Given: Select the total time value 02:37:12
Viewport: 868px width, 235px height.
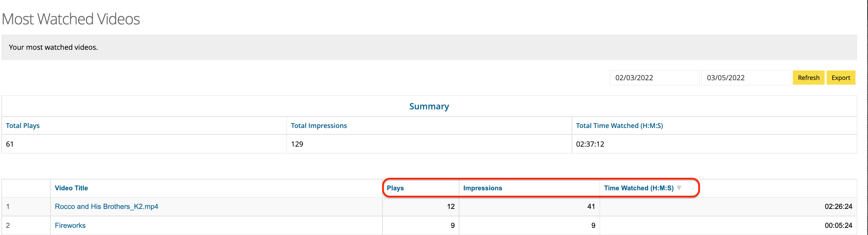Looking at the screenshot, I should pos(590,144).
